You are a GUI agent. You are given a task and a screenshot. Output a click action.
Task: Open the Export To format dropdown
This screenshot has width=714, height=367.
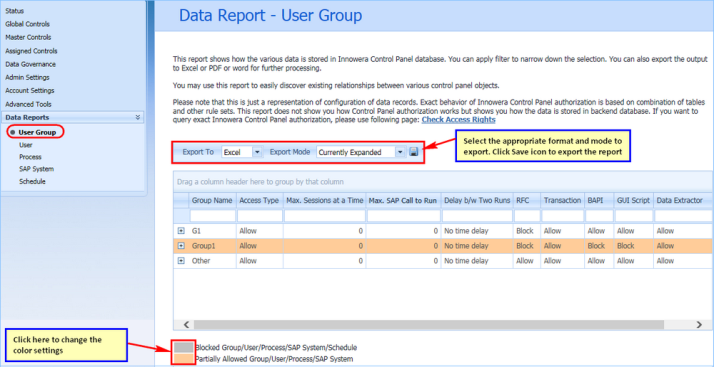[257, 152]
